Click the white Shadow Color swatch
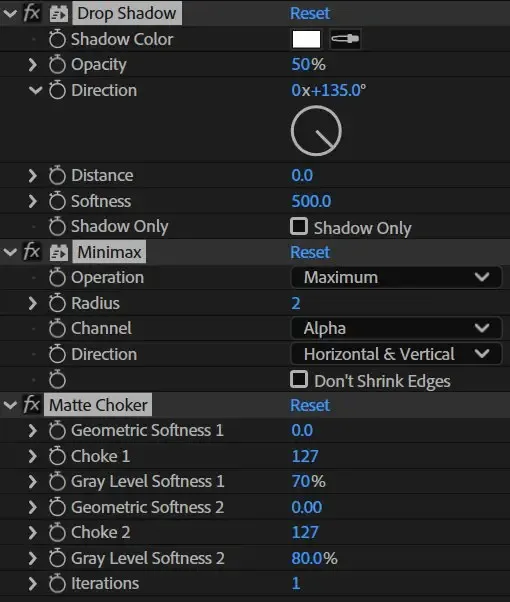This screenshot has width=510, height=602. (x=306, y=39)
